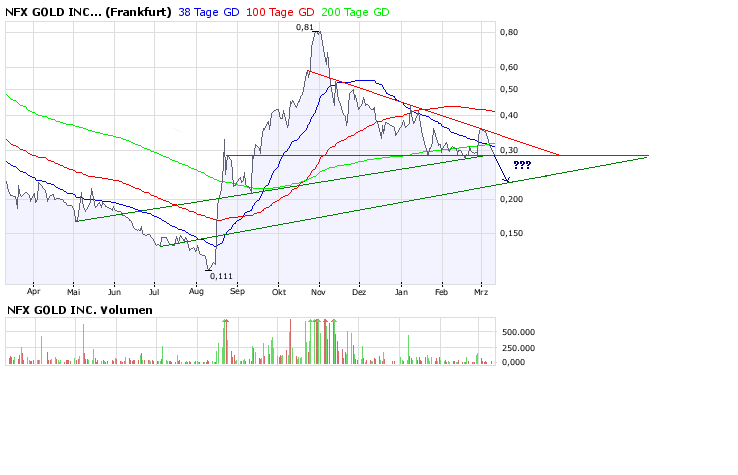
Task: Click the 'Mrz' month label on the time axis
Action: click(x=481, y=292)
